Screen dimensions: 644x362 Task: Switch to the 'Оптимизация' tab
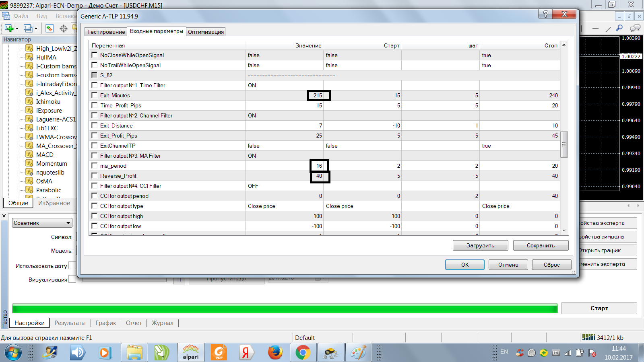[206, 32]
